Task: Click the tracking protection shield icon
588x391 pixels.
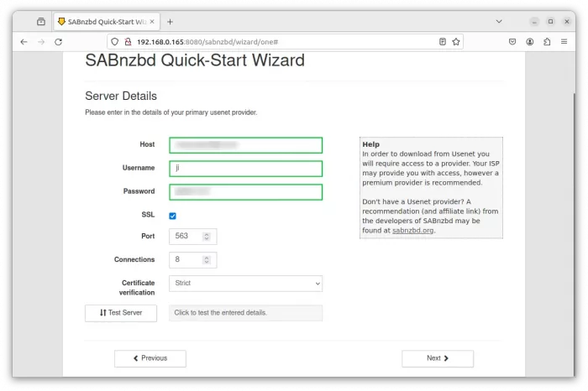Action: click(x=115, y=41)
